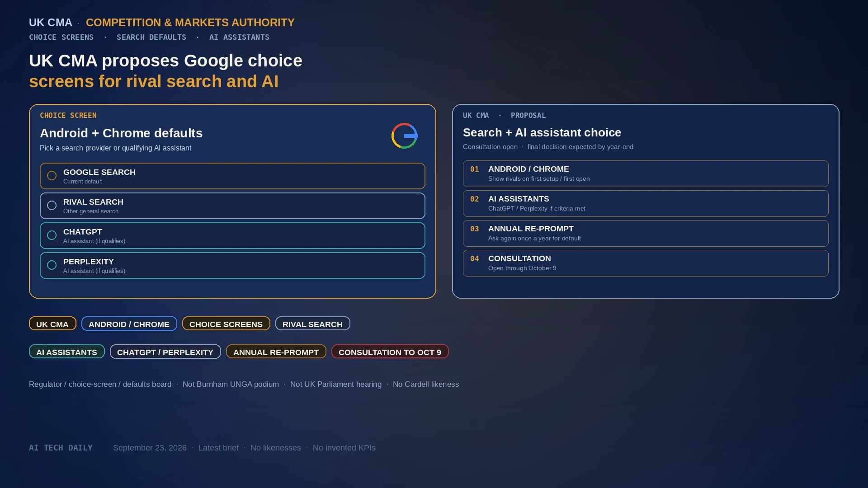Click the Google G logo icon

point(405,136)
